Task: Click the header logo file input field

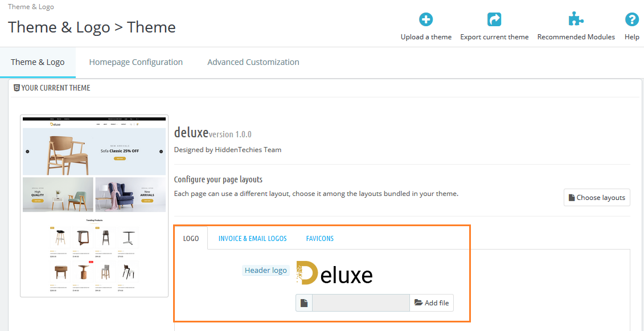Action: 361,303
